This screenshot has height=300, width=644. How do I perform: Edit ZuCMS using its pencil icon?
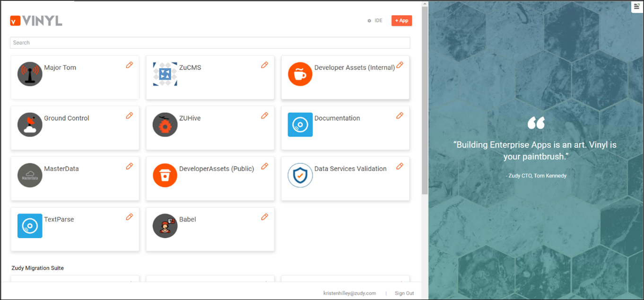pyautogui.click(x=265, y=65)
